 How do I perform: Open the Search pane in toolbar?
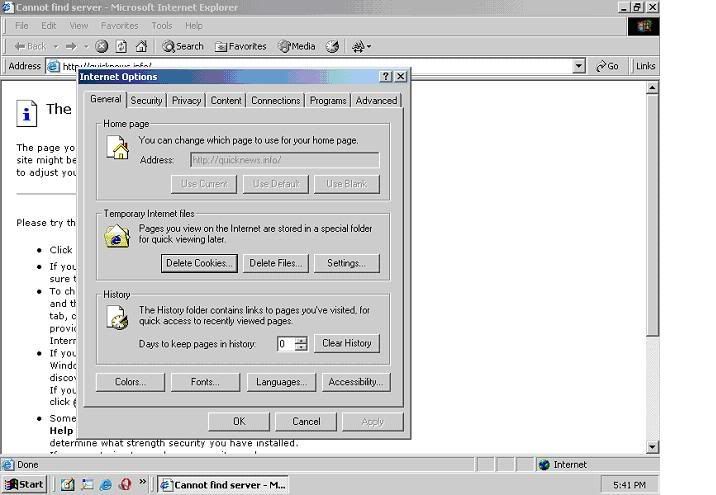click(183, 47)
